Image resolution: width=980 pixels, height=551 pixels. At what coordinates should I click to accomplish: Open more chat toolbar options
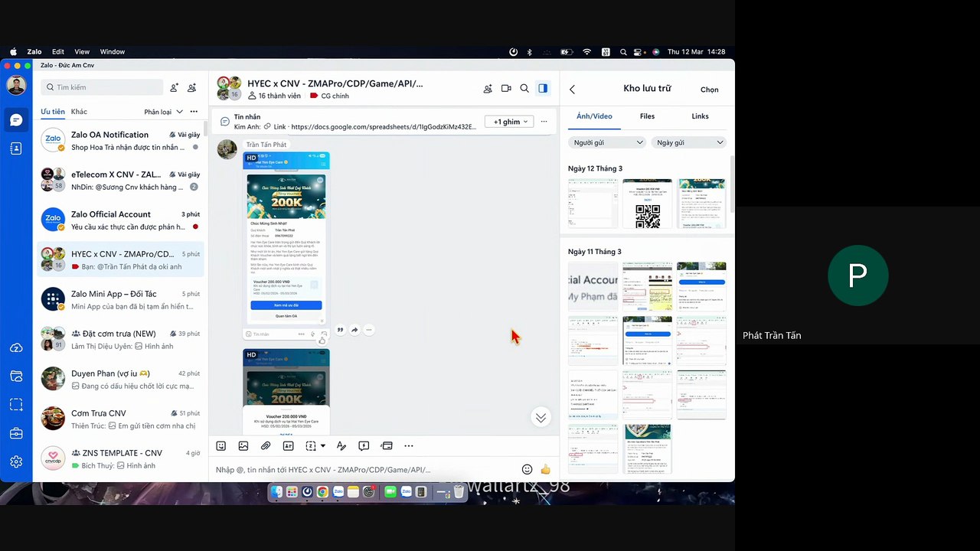click(409, 445)
